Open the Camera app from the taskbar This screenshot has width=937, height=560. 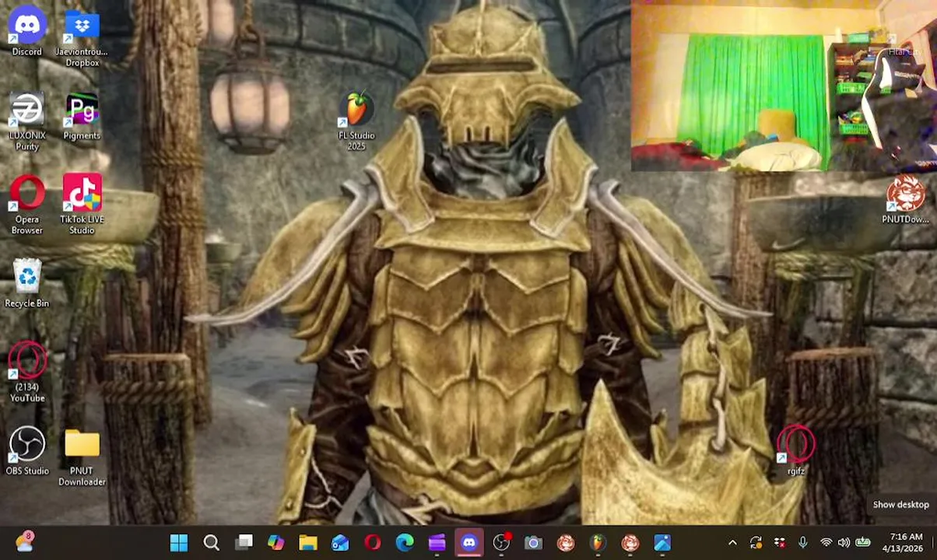(x=533, y=542)
